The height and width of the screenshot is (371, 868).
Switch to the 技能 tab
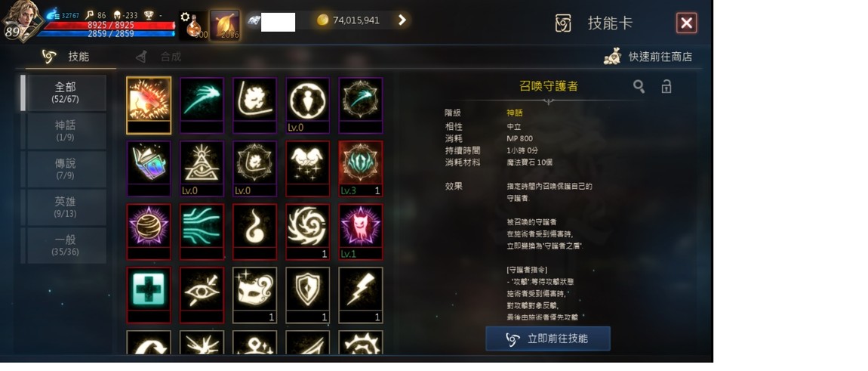(x=66, y=57)
